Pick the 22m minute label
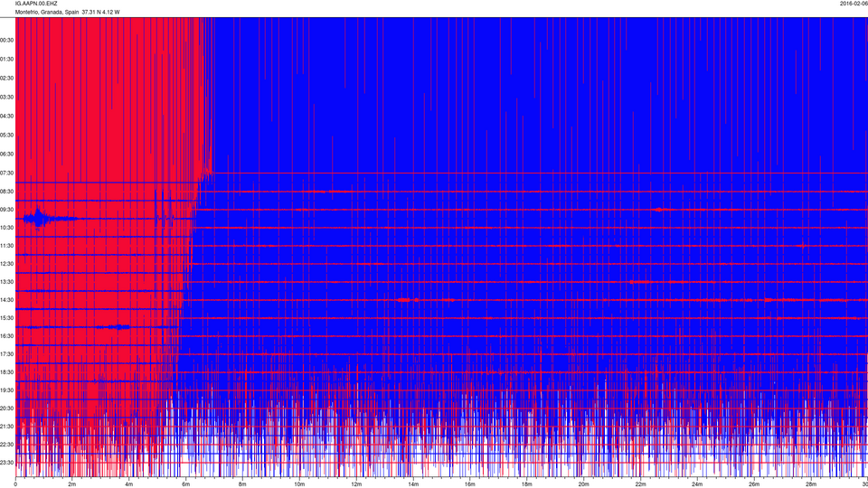Screen dimensions: 868x488 [640, 484]
